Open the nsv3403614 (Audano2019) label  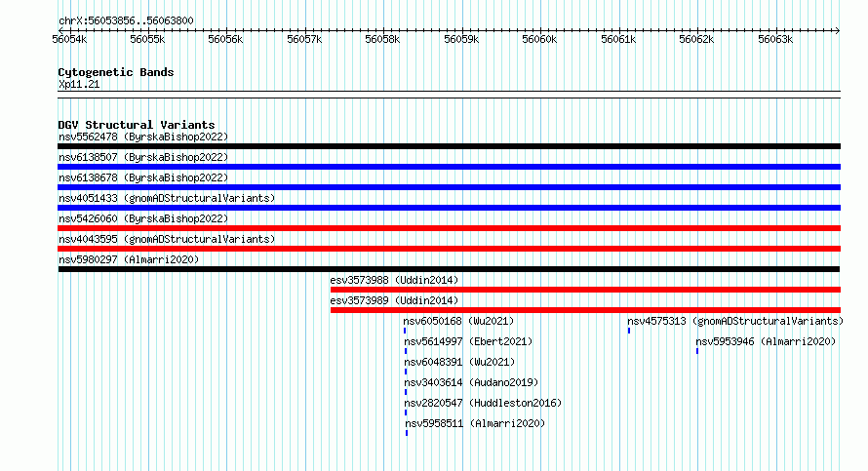(471, 383)
